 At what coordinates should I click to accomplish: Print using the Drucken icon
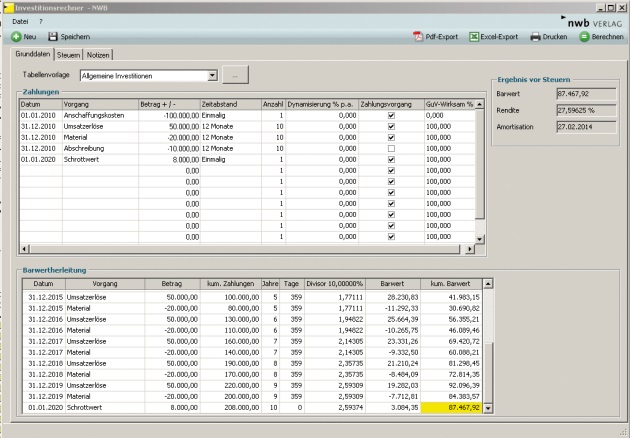tap(535, 36)
